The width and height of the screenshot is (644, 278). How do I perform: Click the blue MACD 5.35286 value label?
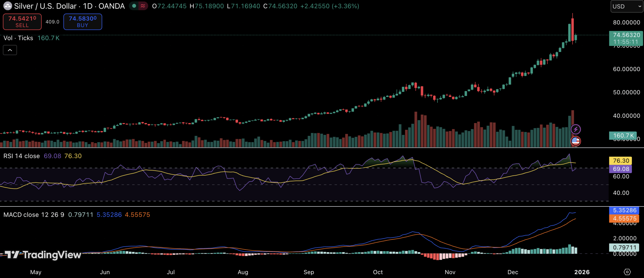624,210
